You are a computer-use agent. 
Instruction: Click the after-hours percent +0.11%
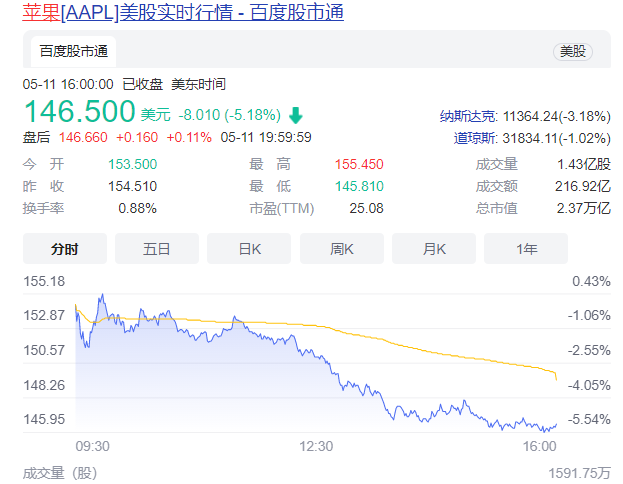coord(189,137)
